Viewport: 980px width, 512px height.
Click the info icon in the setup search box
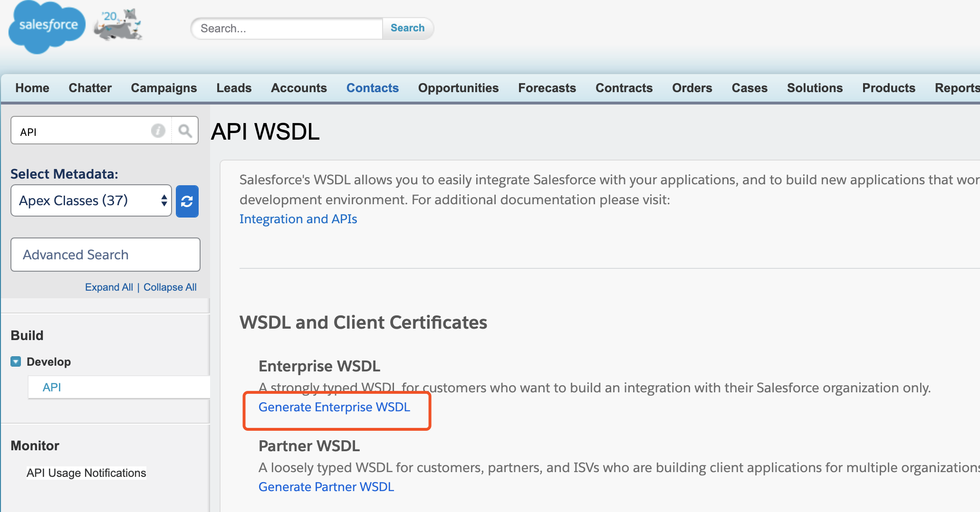(x=158, y=131)
